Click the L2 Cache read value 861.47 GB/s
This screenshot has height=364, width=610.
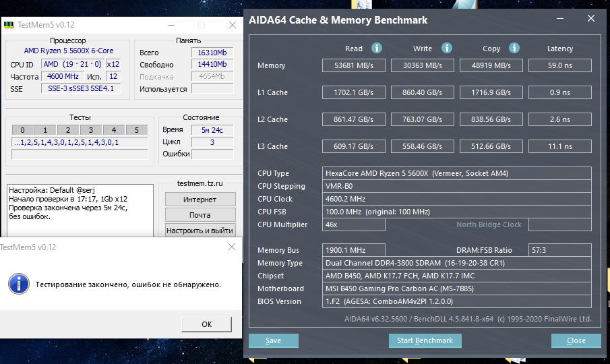(x=354, y=119)
